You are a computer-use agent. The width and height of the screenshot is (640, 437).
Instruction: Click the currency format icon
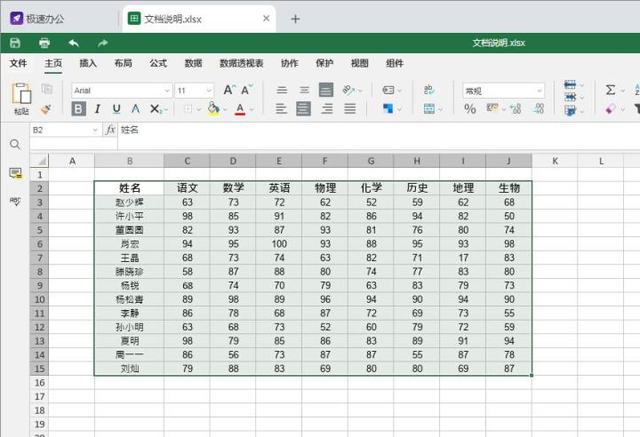pyautogui.click(x=493, y=109)
